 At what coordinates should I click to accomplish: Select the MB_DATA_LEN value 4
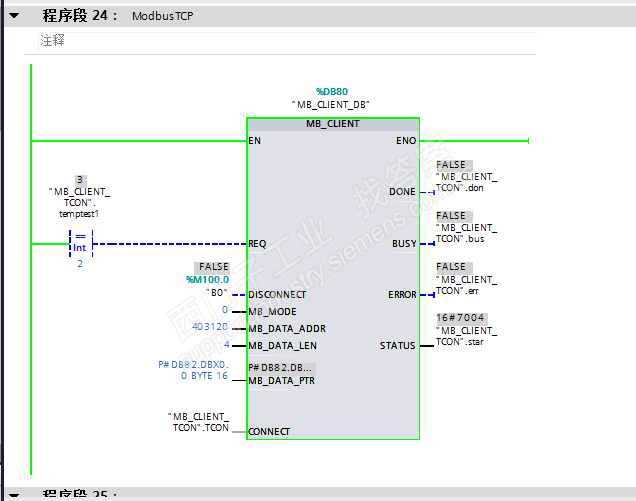[227, 344]
